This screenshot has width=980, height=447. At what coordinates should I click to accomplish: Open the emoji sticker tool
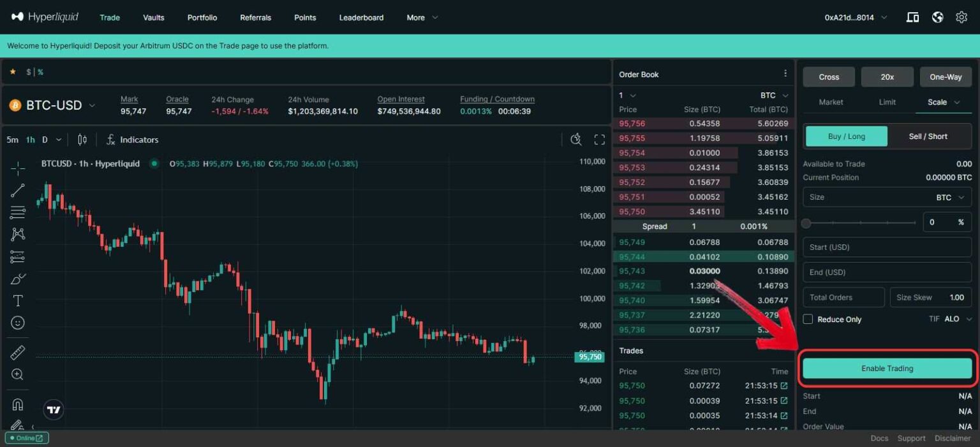pos(18,323)
